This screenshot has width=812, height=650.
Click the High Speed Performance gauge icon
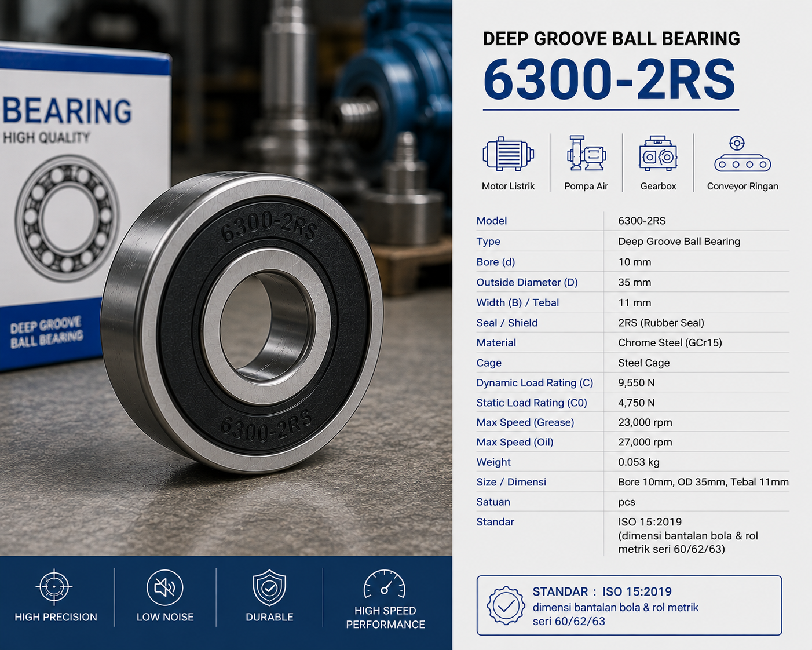pos(385,584)
